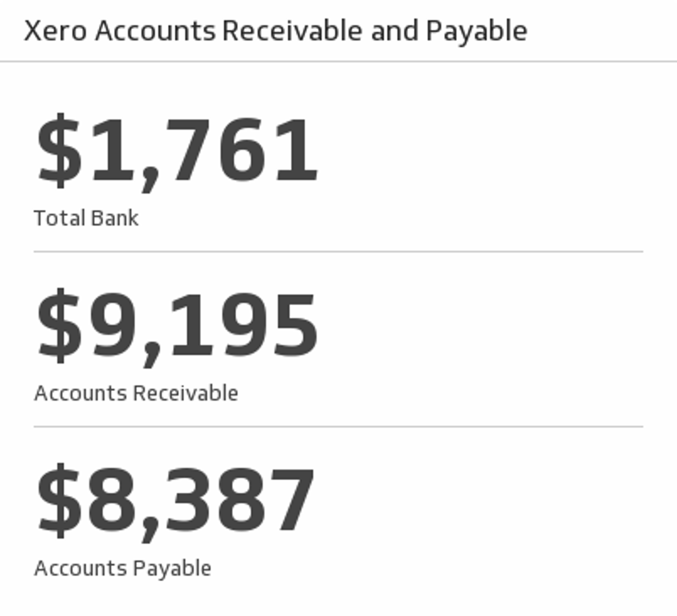Click the Accounts Payable label

tap(123, 569)
